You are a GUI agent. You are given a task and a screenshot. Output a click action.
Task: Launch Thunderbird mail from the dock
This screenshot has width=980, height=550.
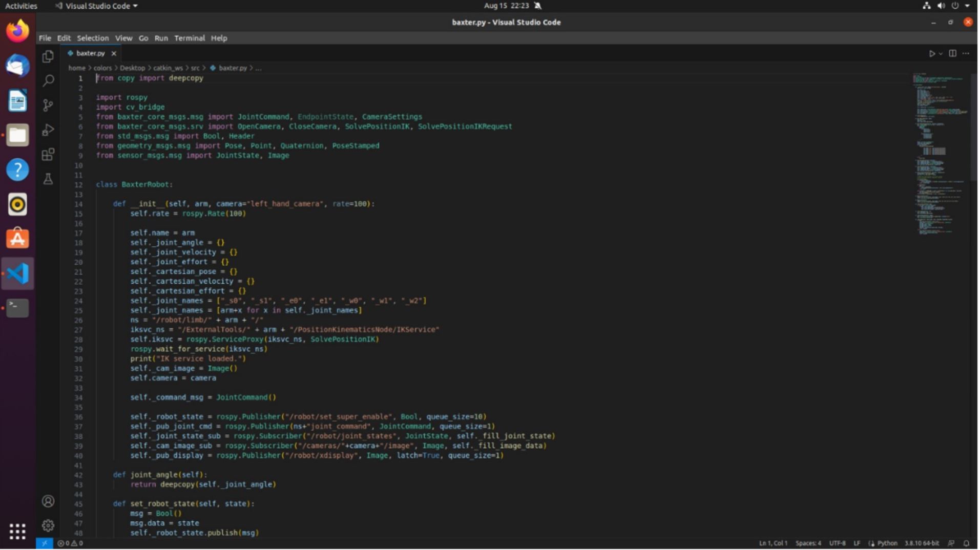pos(17,66)
